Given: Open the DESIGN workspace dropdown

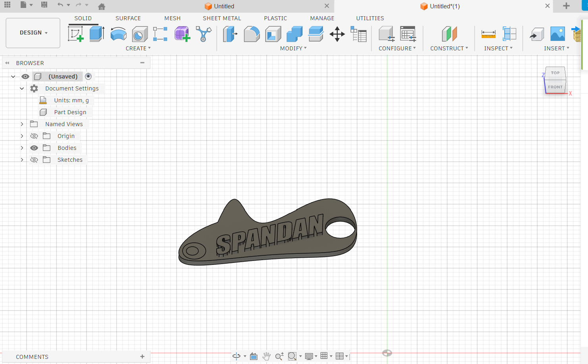Looking at the screenshot, I should click(x=33, y=33).
